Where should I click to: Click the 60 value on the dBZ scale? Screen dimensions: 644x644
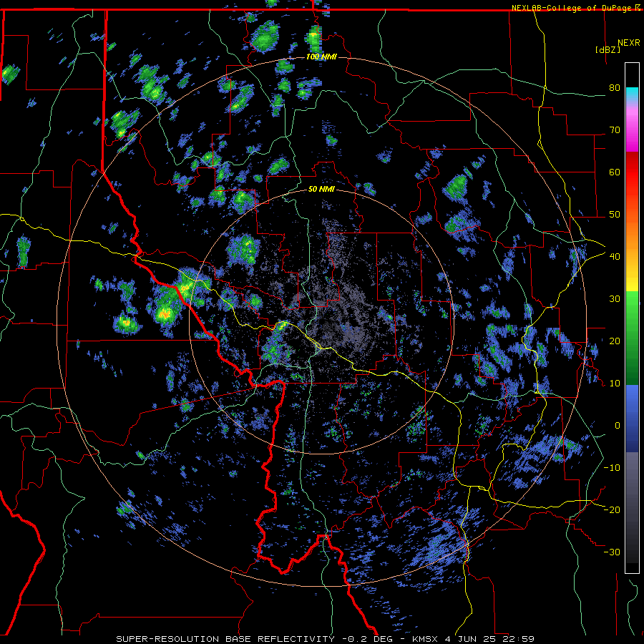615,172
